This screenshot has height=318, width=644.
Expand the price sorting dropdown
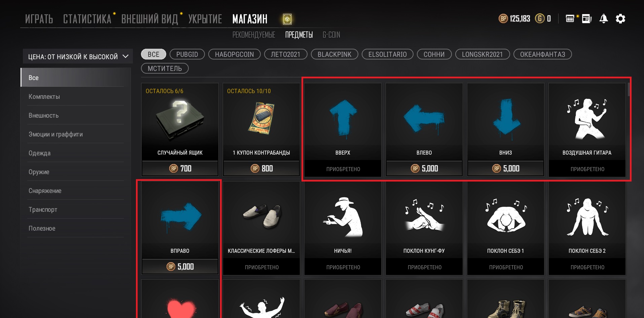pyautogui.click(x=78, y=56)
